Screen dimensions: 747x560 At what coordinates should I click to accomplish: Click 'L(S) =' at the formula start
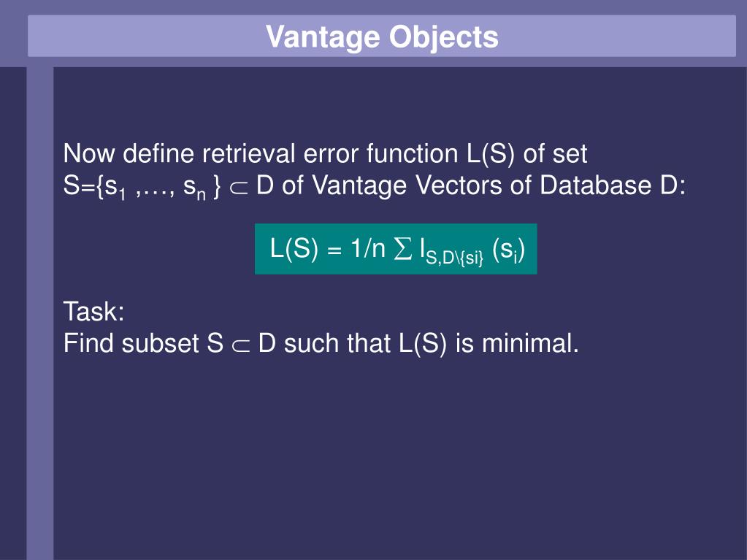point(306,248)
